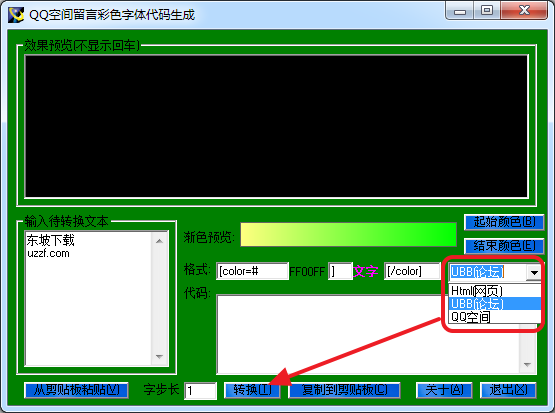Viewport: 555px width, 413px height.
Task: Click input text scrollbar down arrow
Action: pyautogui.click(x=159, y=357)
